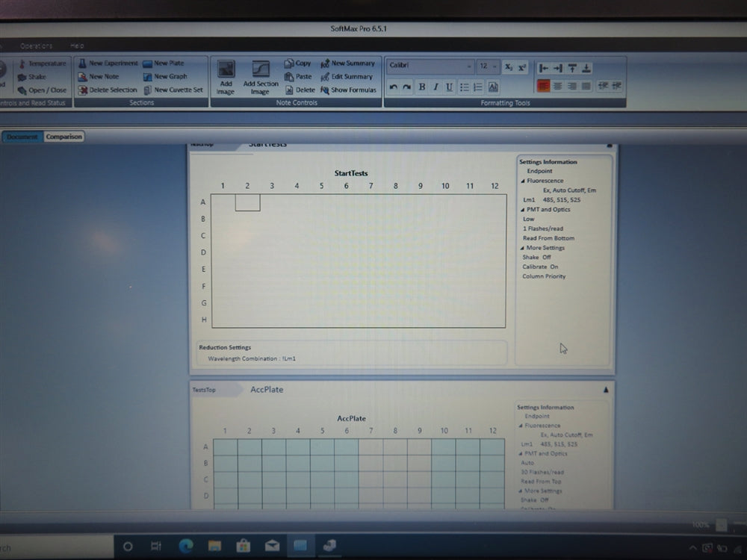Click the align-to-bottom arrow icon
This screenshot has height=560, width=747.
pos(586,68)
